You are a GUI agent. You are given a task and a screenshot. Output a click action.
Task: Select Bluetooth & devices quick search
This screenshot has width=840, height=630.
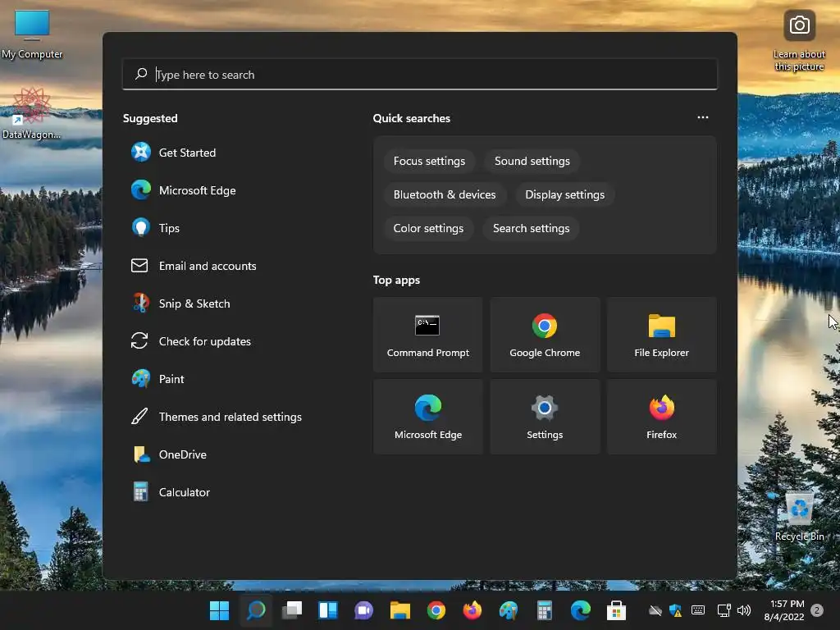445,194
